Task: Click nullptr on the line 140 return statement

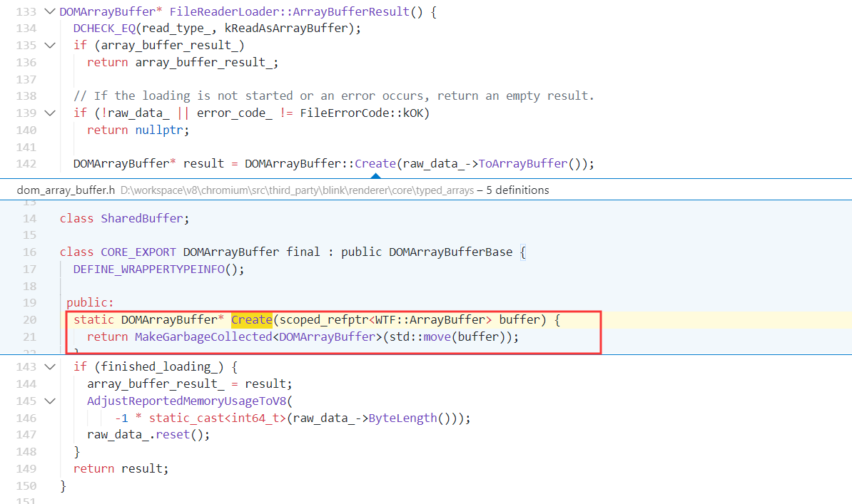Action: 162,130
